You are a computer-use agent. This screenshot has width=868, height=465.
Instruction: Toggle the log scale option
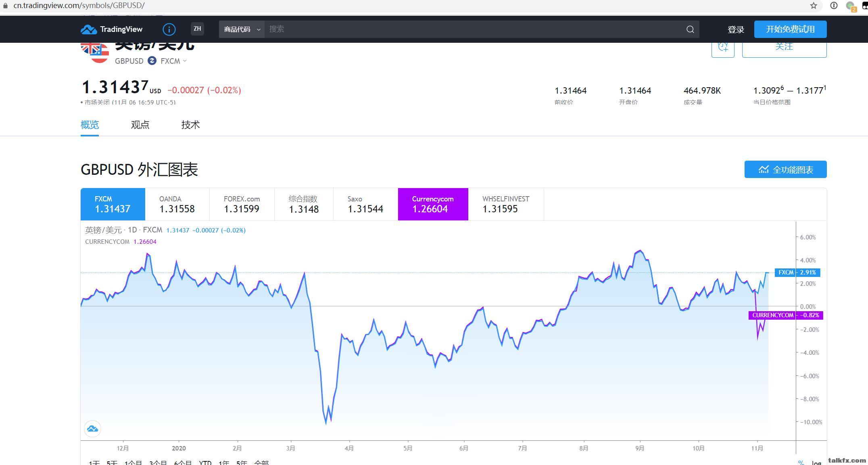816,463
